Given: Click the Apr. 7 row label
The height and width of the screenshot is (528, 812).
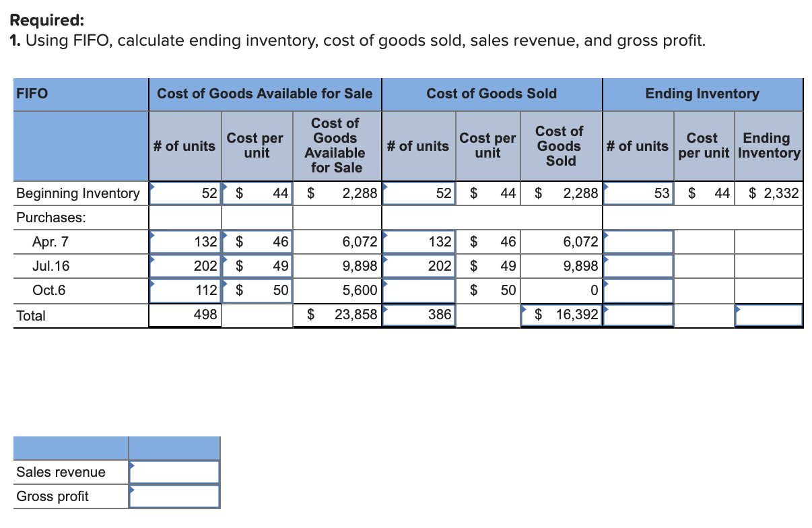Looking at the screenshot, I should point(50,242).
